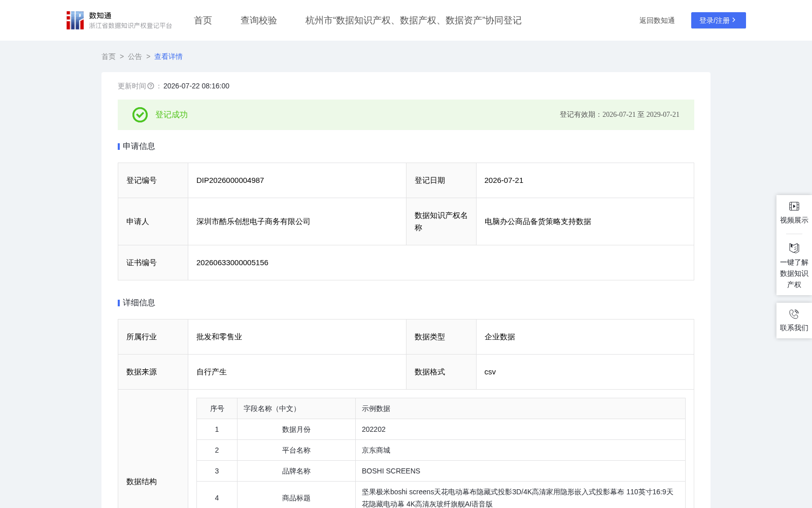812x508 pixels.
Task: Select the data source value 自行产生
Action: pos(212,372)
